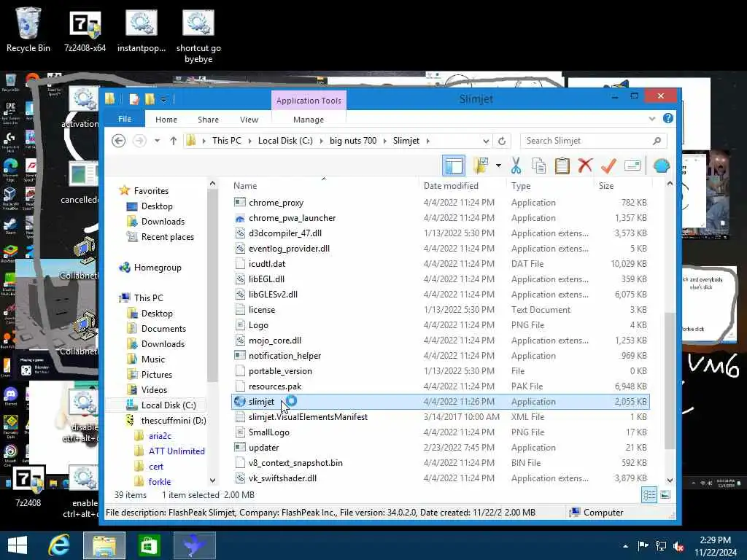Open the recent locations dropdown arrow
This screenshot has width=747, height=560.
157,141
